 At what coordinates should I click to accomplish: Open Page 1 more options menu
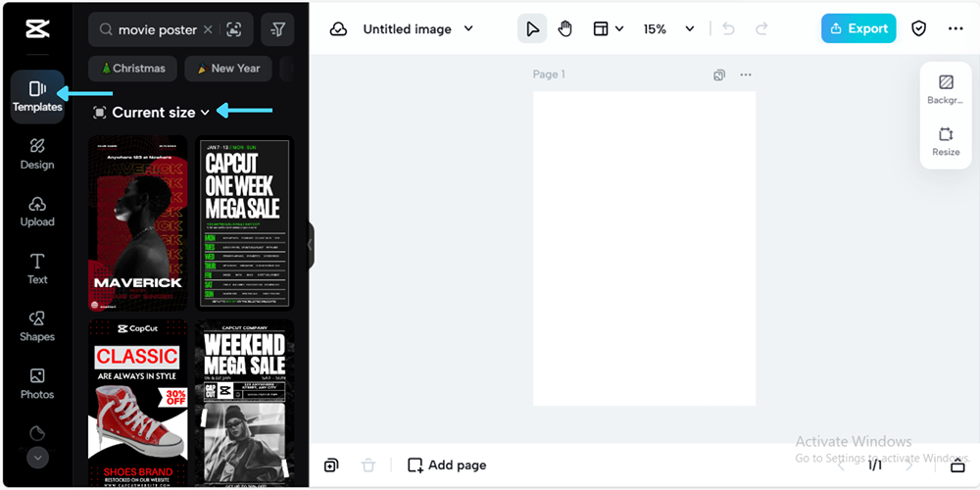[x=746, y=75]
